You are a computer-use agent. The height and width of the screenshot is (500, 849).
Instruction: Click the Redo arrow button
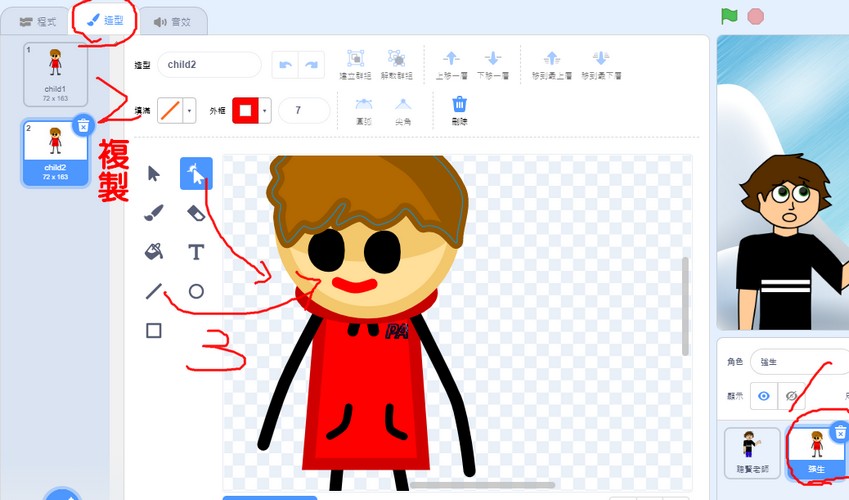(x=311, y=65)
